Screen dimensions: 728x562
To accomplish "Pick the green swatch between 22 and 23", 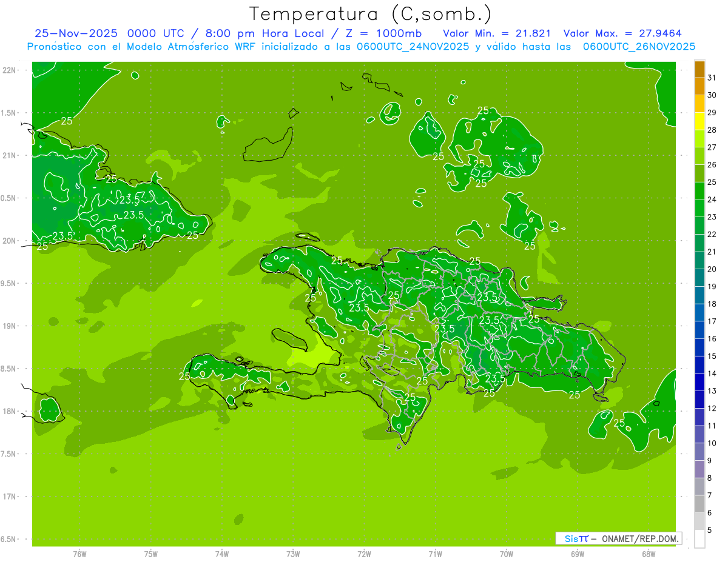I will coord(699,226).
